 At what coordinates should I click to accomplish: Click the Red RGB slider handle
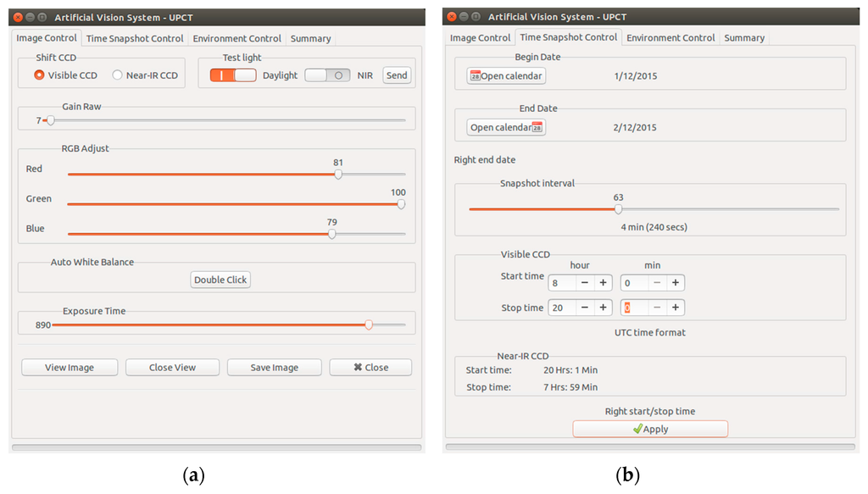[338, 175]
